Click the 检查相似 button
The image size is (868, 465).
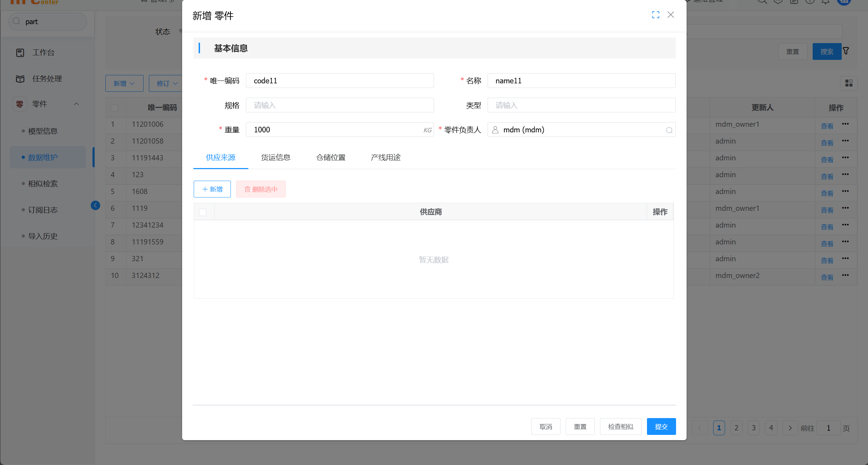[620, 426]
